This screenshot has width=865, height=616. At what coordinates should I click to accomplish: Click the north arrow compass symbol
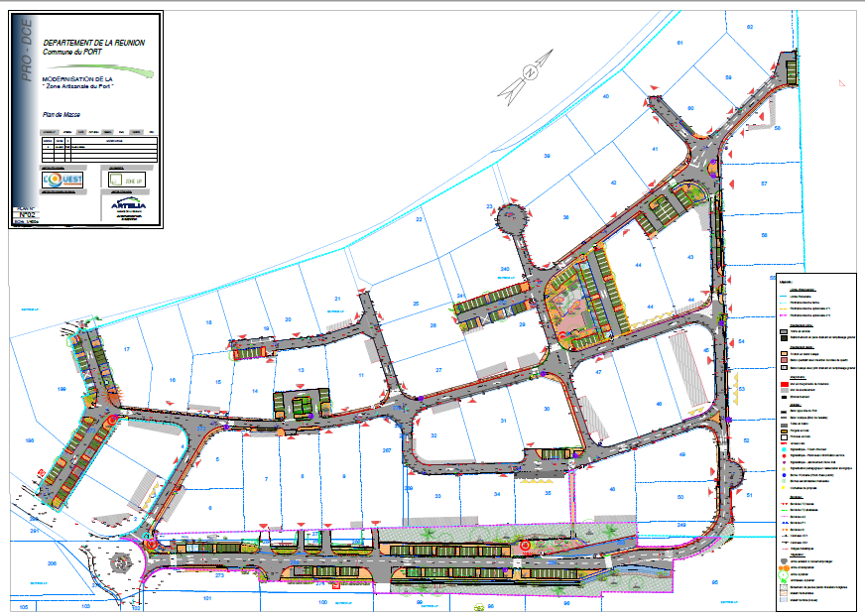[530, 74]
